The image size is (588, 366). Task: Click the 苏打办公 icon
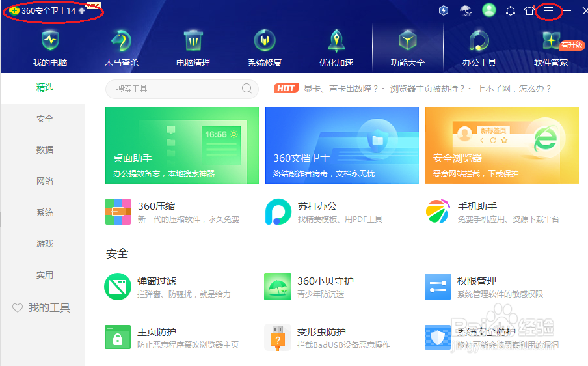278,212
